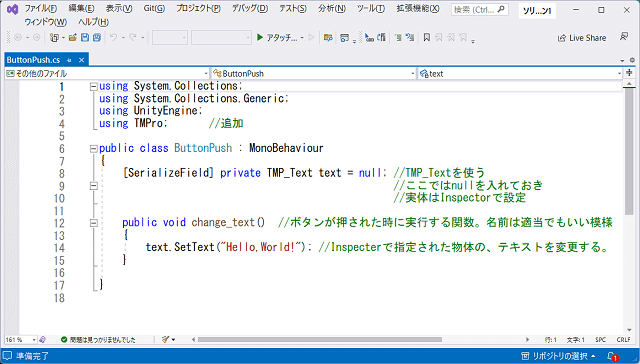Go to the next bookmark
This screenshot has height=364, width=640.
(x=451, y=38)
